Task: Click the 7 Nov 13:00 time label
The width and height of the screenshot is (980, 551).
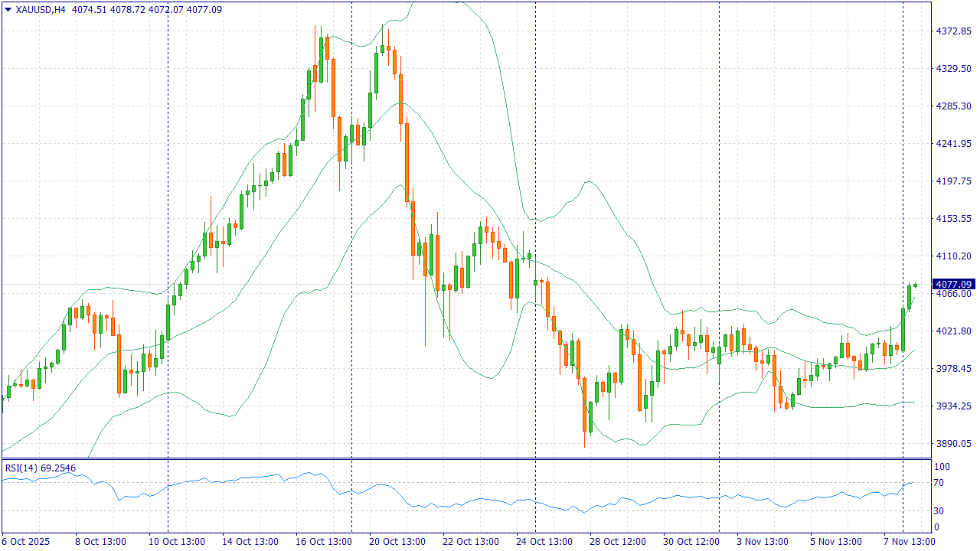Action: pyautogui.click(x=910, y=542)
